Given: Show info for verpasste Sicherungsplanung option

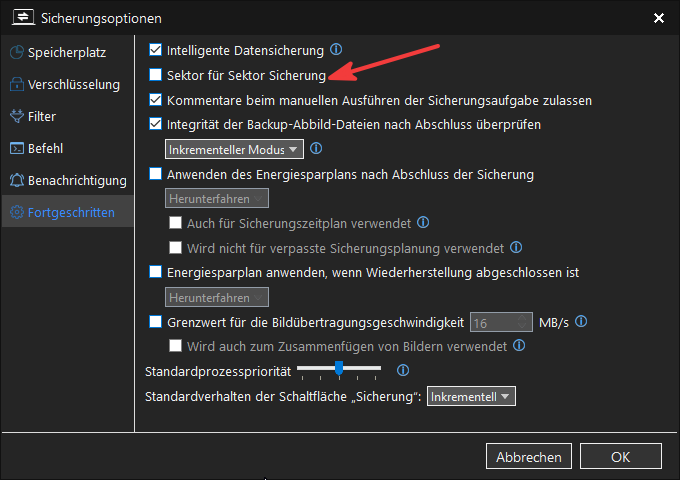Looking at the screenshot, I should pyautogui.click(x=516, y=248).
